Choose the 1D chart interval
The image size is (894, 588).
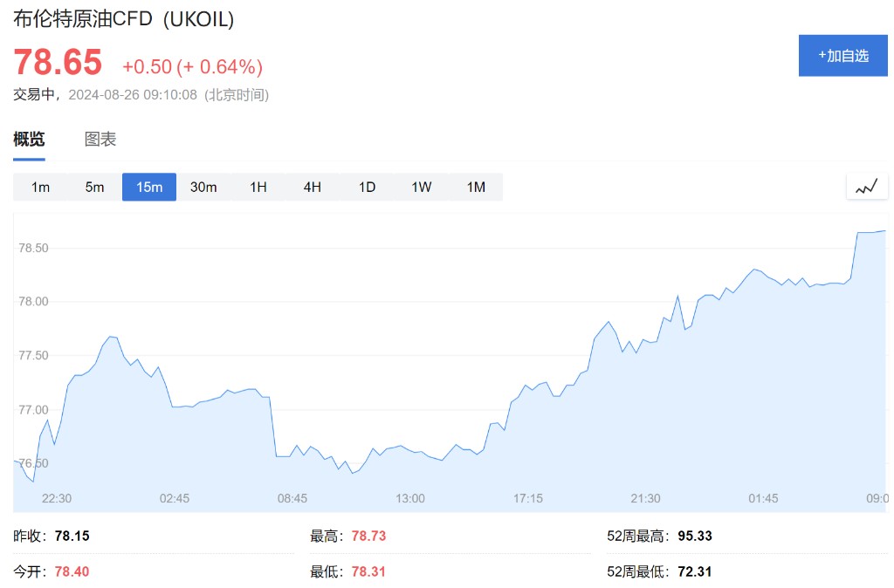pos(367,187)
